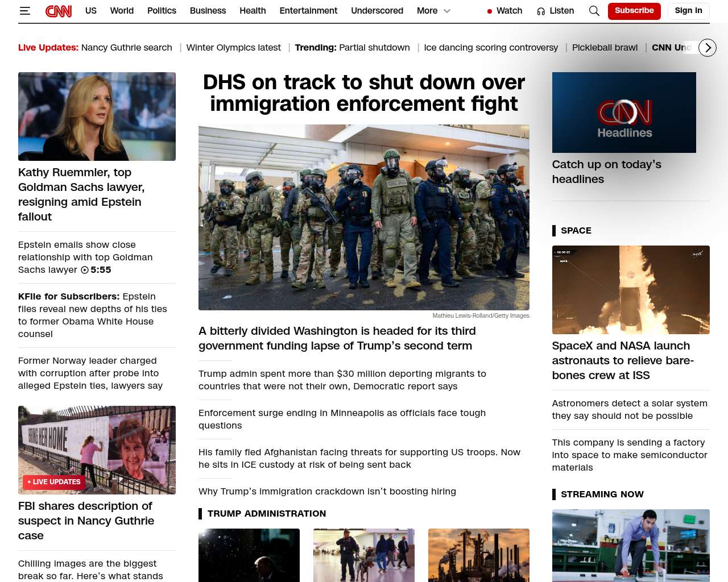Click the red Subscribe button
The height and width of the screenshot is (582, 728).
[x=634, y=11]
